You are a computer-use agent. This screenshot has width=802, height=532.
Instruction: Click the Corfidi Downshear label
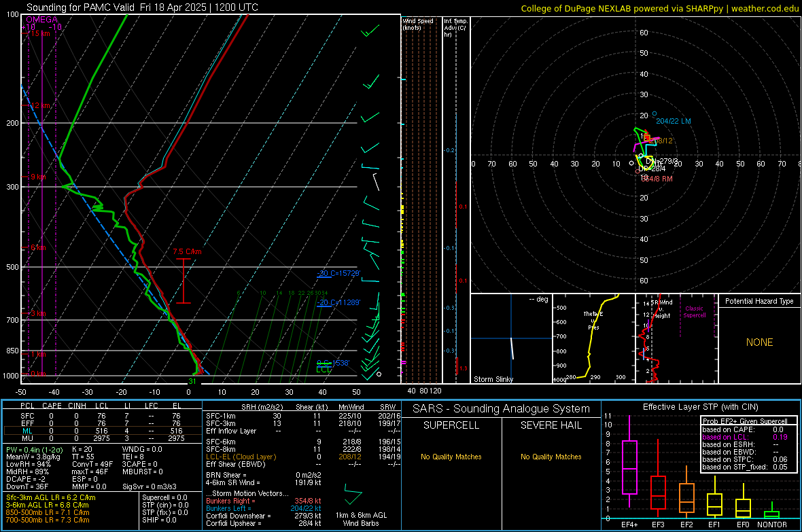pos(235,516)
